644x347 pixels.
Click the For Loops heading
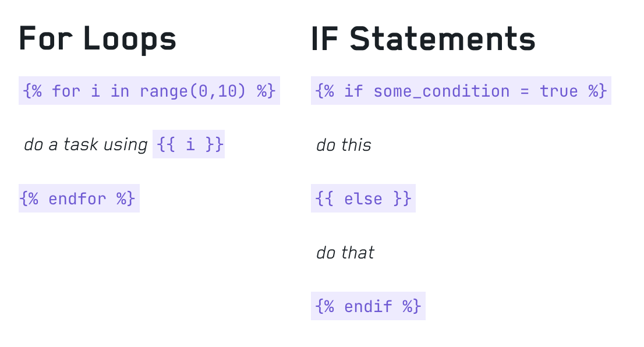click(97, 39)
